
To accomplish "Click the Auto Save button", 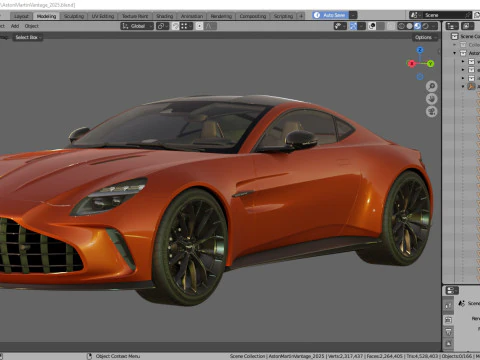I will point(330,15).
